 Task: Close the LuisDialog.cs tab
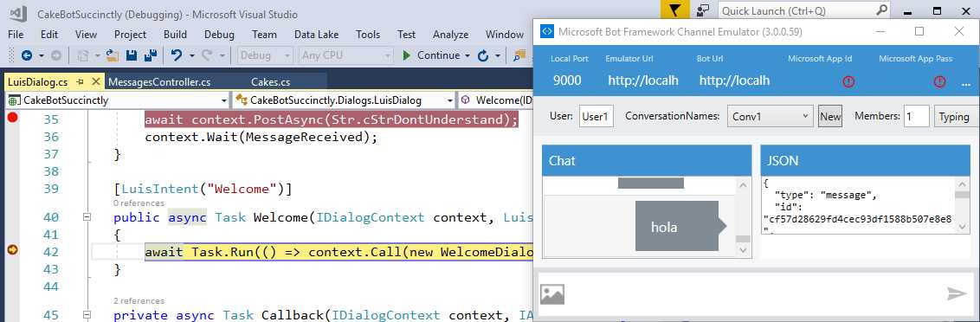(95, 82)
